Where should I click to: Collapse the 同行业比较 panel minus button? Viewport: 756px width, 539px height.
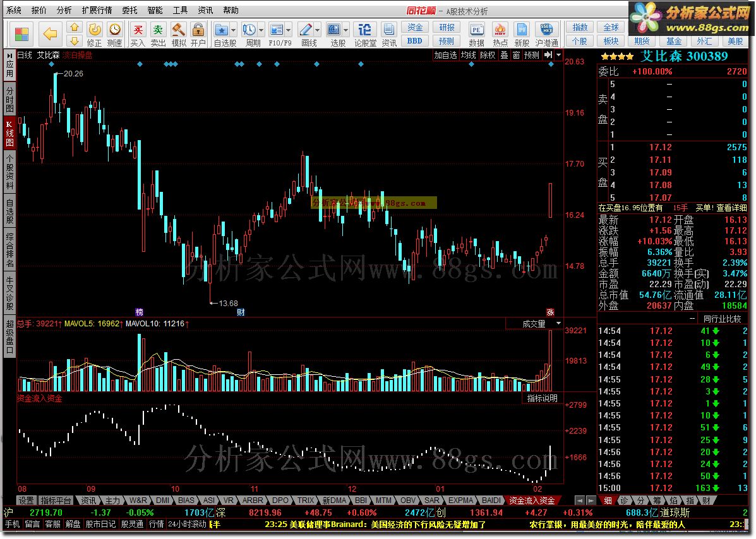pos(692,319)
